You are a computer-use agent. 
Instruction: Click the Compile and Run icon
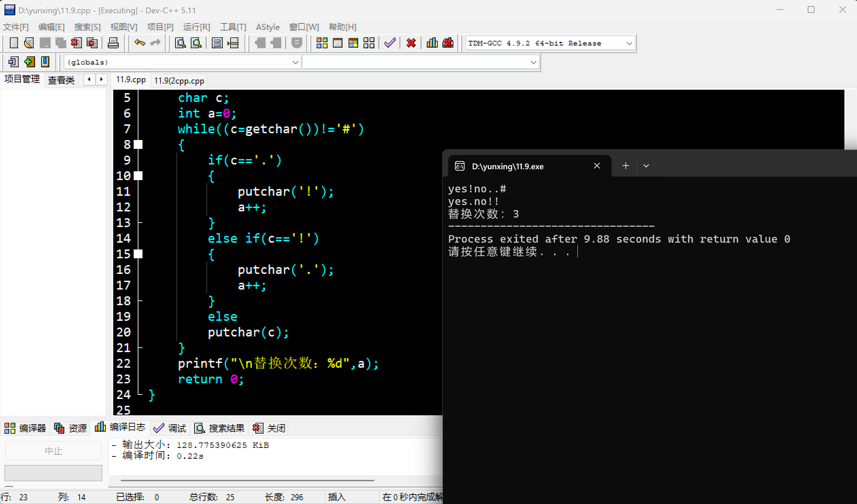(353, 43)
